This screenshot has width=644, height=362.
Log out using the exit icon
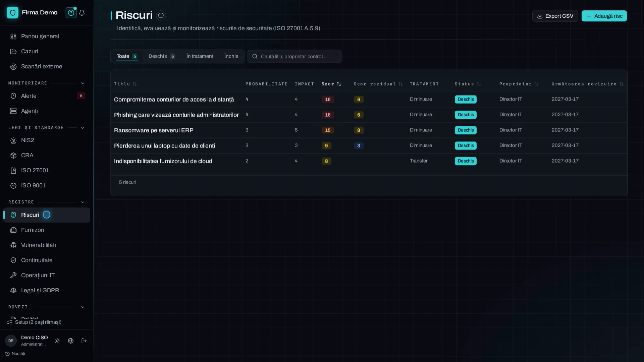[84, 341]
